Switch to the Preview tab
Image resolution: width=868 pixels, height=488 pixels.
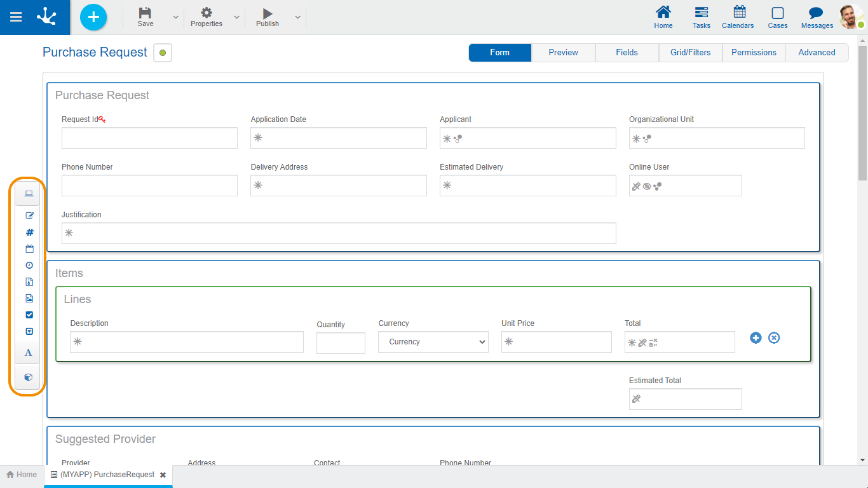pyautogui.click(x=563, y=53)
